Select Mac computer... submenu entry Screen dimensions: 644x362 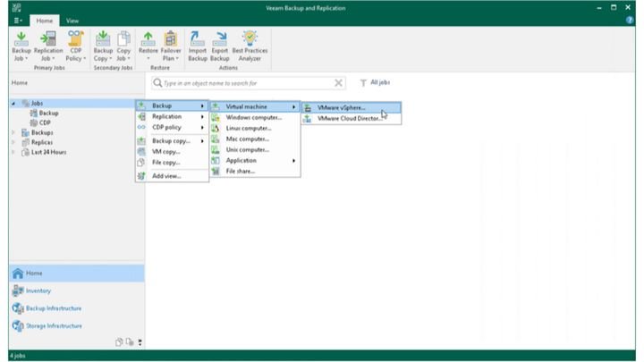click(255, 139)
